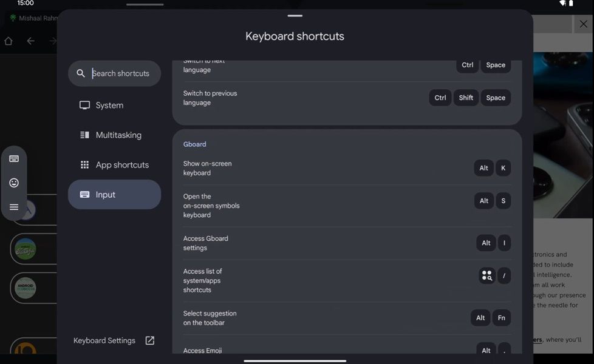Click the K key chip
This screenshot has height=364, width=594.
tap(503, 168)
